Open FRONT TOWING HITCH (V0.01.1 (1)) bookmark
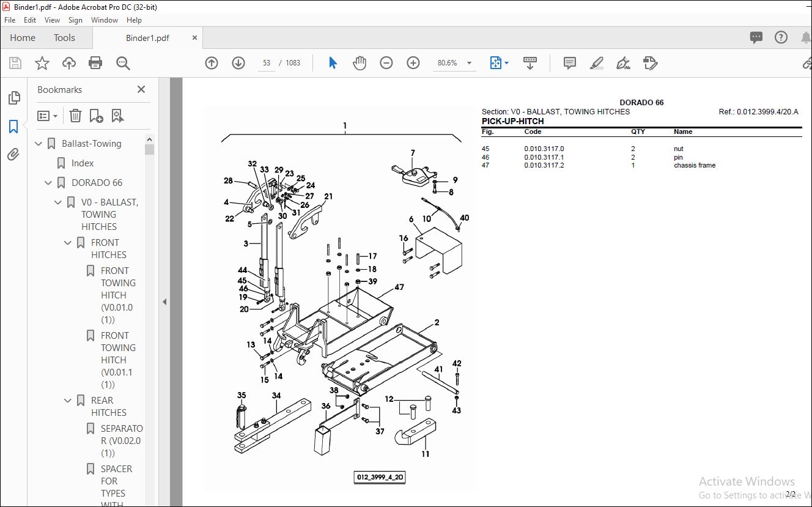Viewport: 812px width, 507px height. click(x=118, y=360)
